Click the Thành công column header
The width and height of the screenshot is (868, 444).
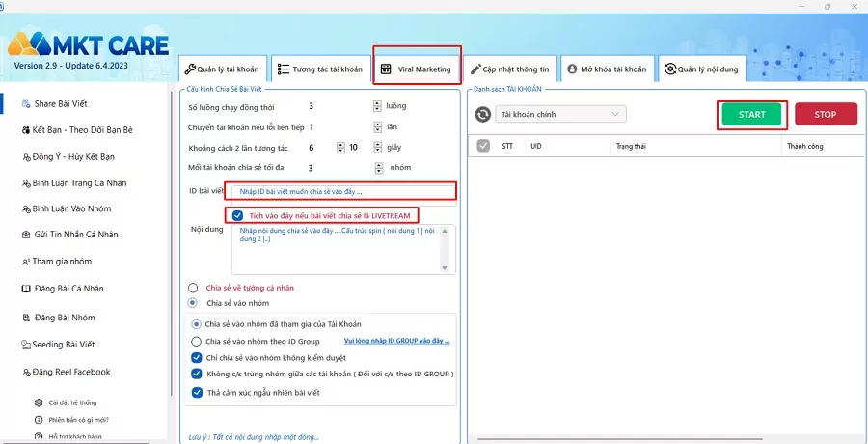[x=805, y=147]
